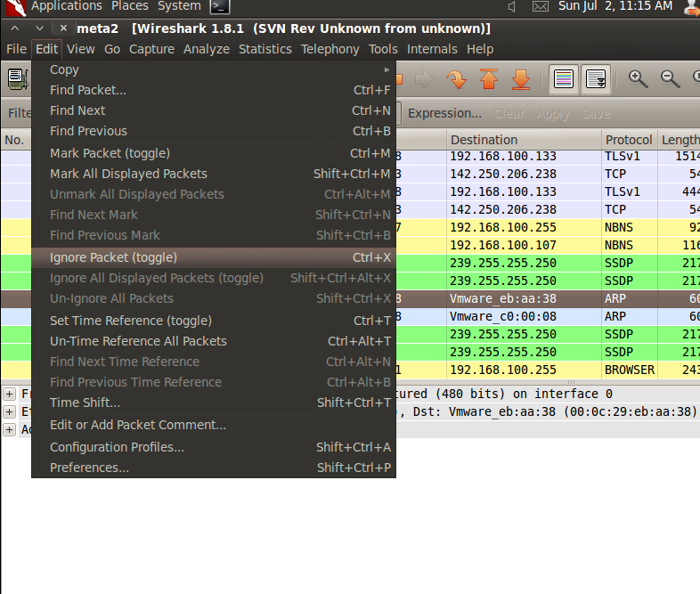Open the System menu in top panel

179,6
